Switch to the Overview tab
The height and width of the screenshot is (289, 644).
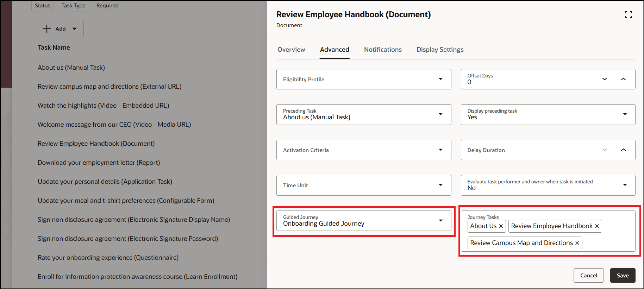pyautogui.click(x=291, y=50)
